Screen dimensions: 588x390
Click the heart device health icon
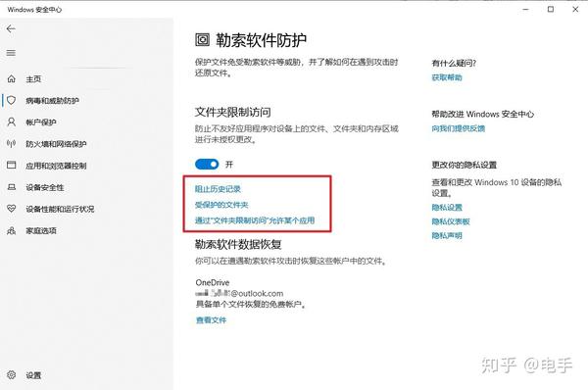click(12, 209)
